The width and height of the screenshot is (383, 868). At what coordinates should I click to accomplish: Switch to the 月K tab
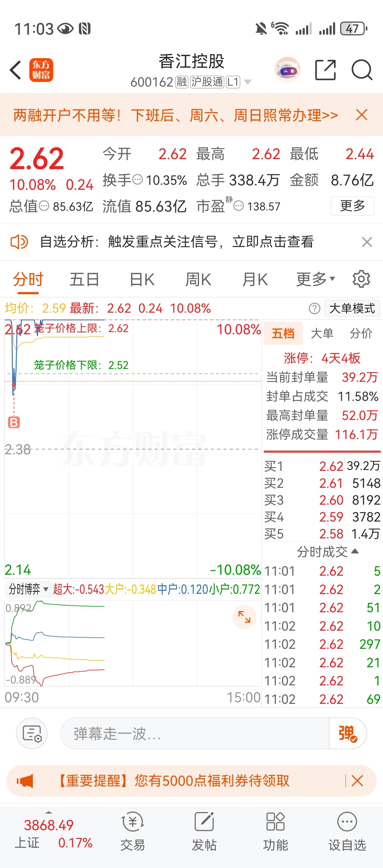255,280
